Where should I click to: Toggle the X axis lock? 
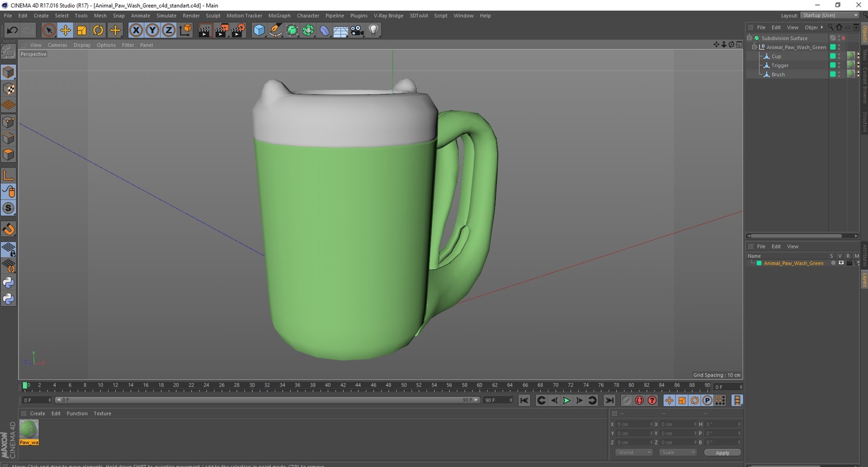[x=136, y=30]
